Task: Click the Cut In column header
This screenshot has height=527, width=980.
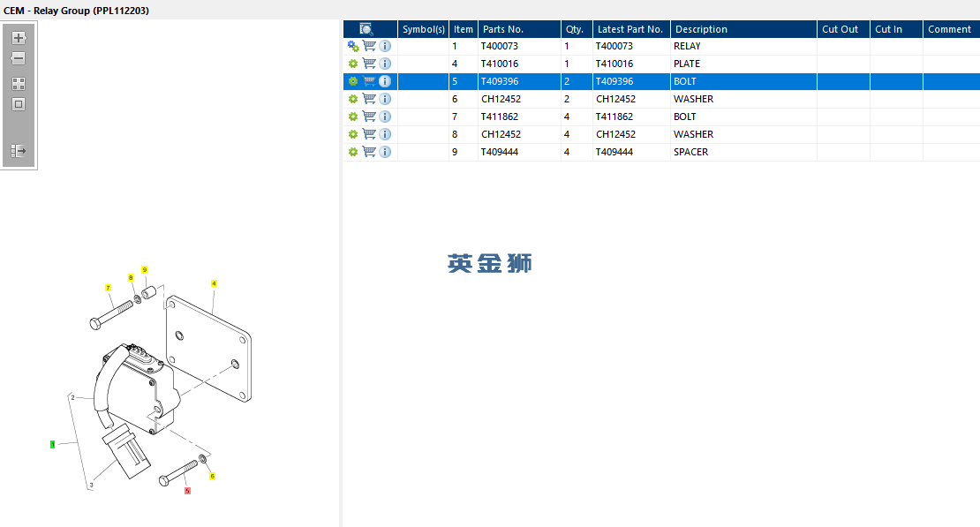Action: (896, 29)
